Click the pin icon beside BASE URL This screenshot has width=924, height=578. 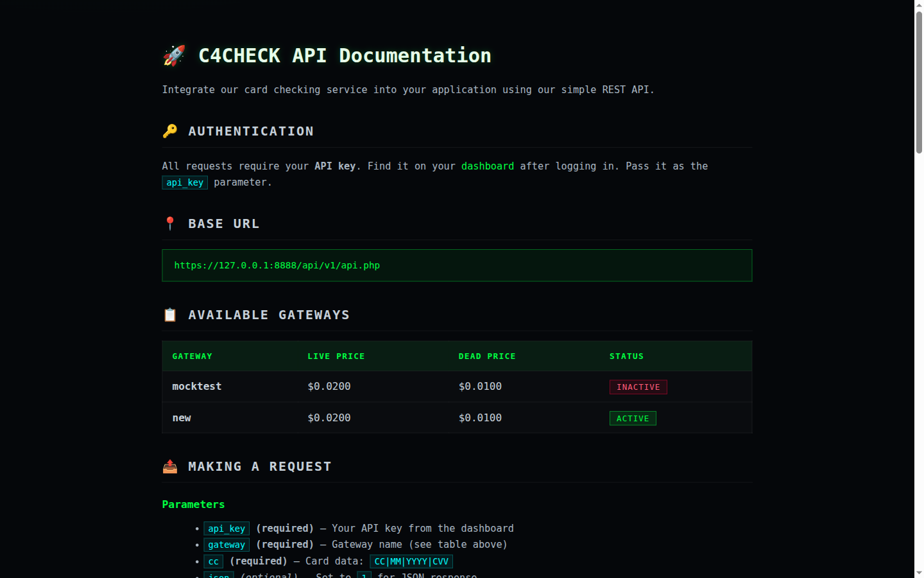click(170, 223)
